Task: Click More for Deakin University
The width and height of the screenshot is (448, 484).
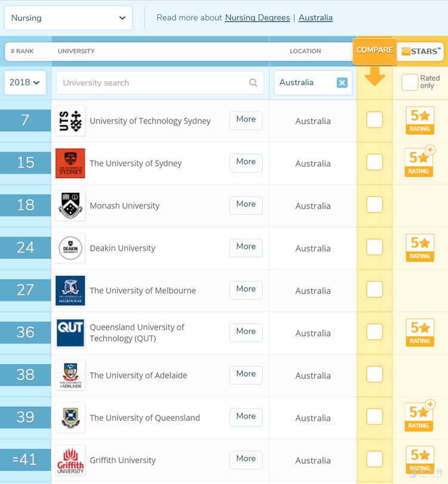Action: click(x=246, y=248)
